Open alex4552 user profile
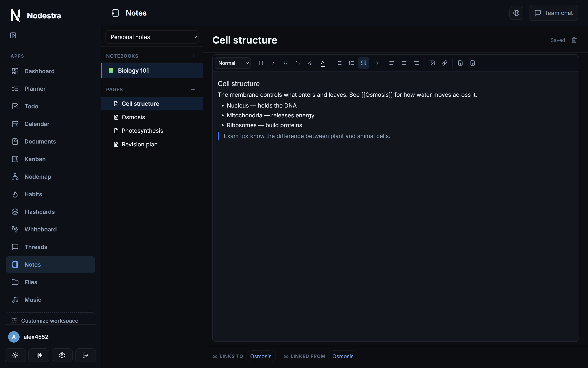The width and height of the screenshot is (588, 368). pyautogui.click(x=28, y=337)
